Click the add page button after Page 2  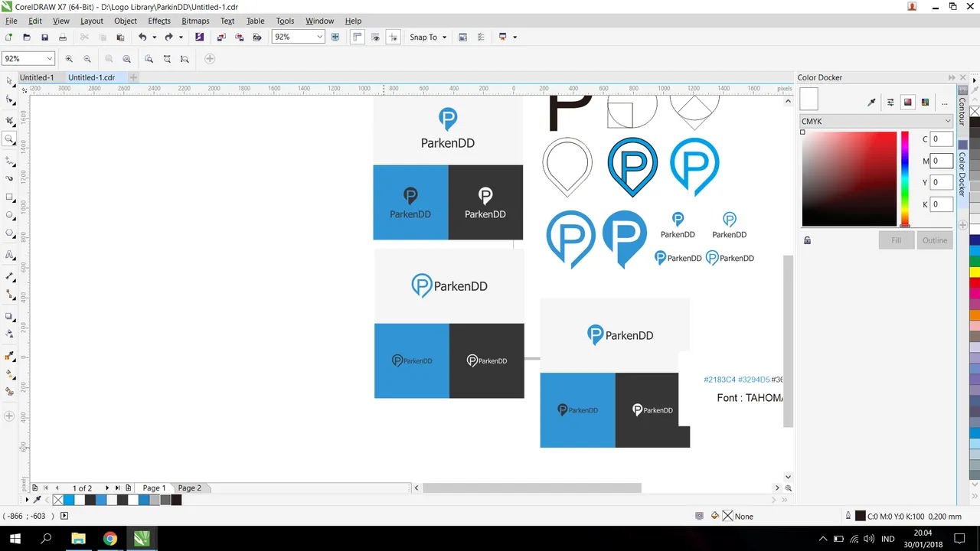click(x=128, y=487)
